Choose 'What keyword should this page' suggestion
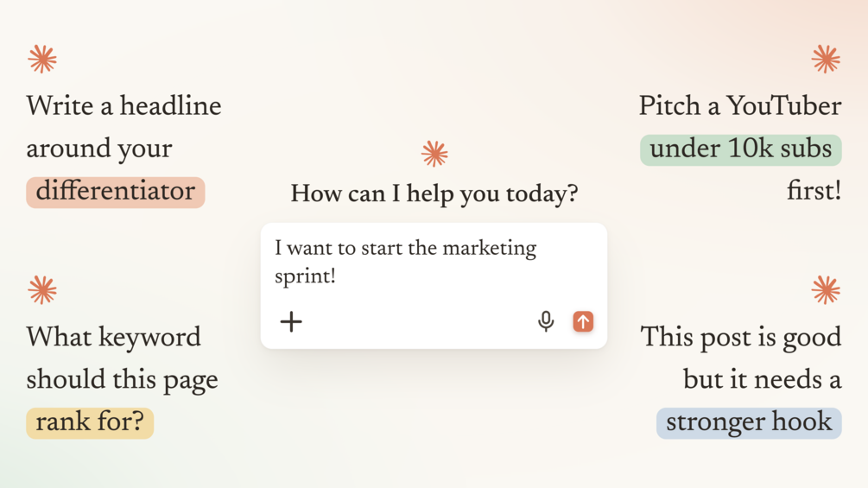 tap(123, 379)
